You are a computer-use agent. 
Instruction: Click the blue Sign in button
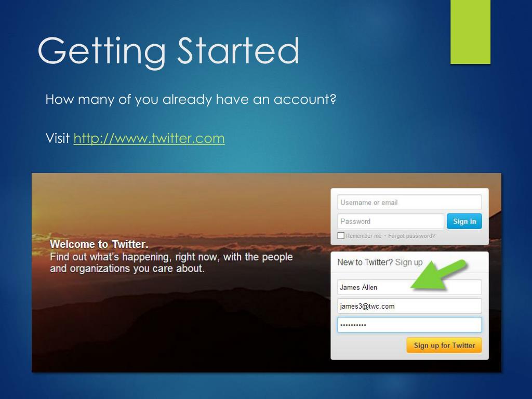pos(464,221)
